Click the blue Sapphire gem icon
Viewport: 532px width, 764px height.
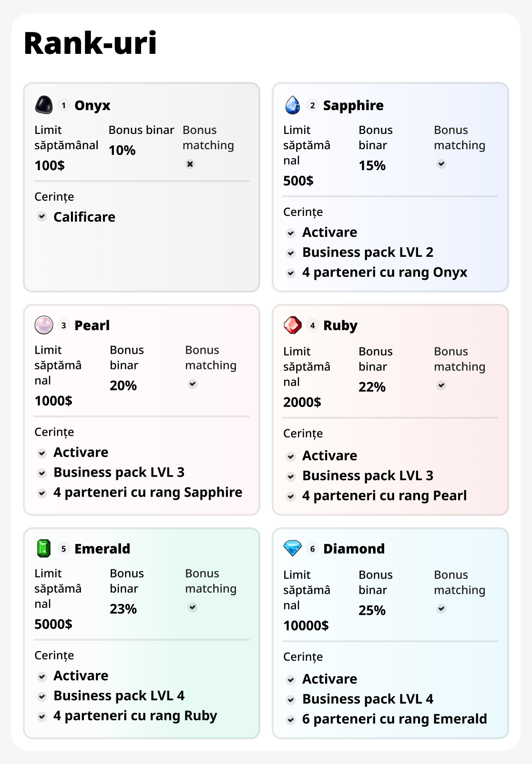click(x=293, y=105)
